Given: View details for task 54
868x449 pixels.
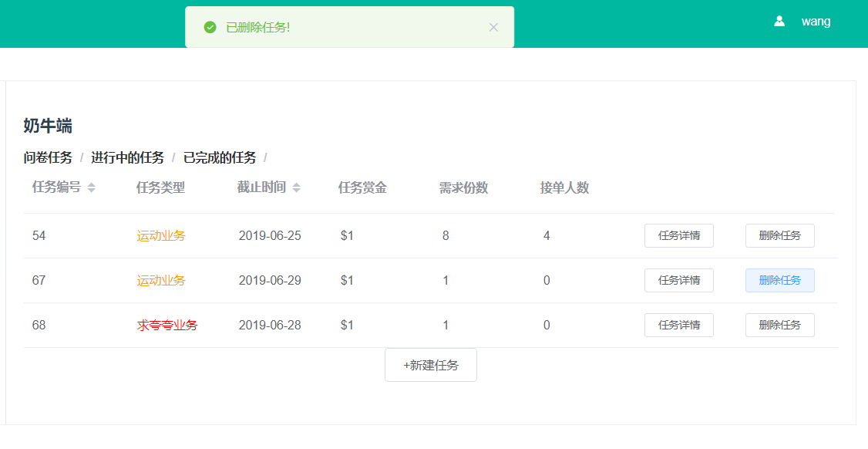Looking at the screenshot, I should point(678,235).
